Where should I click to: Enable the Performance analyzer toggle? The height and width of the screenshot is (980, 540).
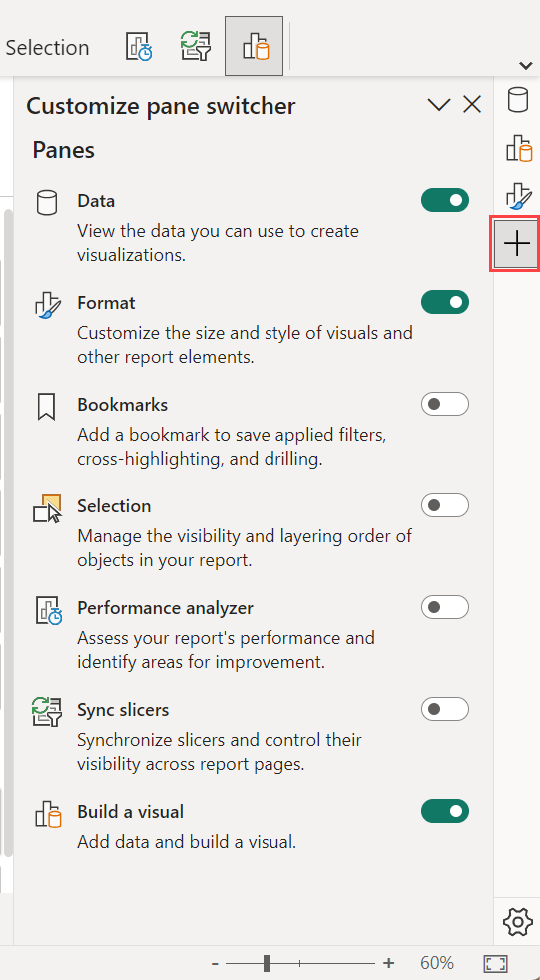[445, 607]
